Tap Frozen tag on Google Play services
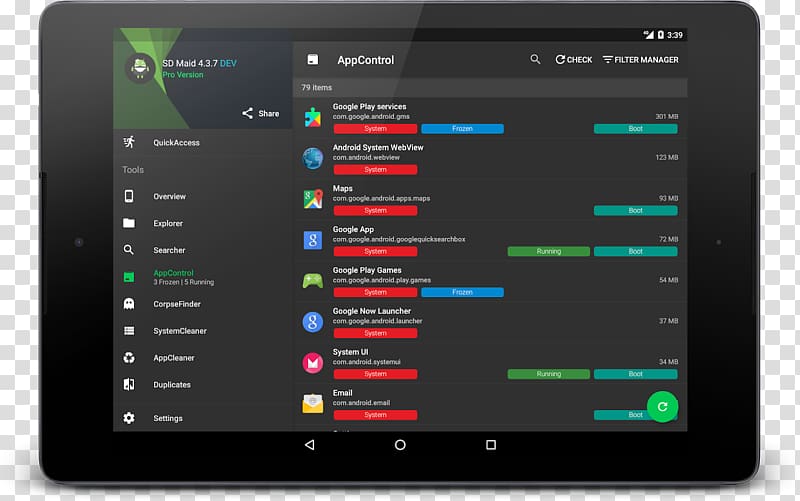 [462, 129]
